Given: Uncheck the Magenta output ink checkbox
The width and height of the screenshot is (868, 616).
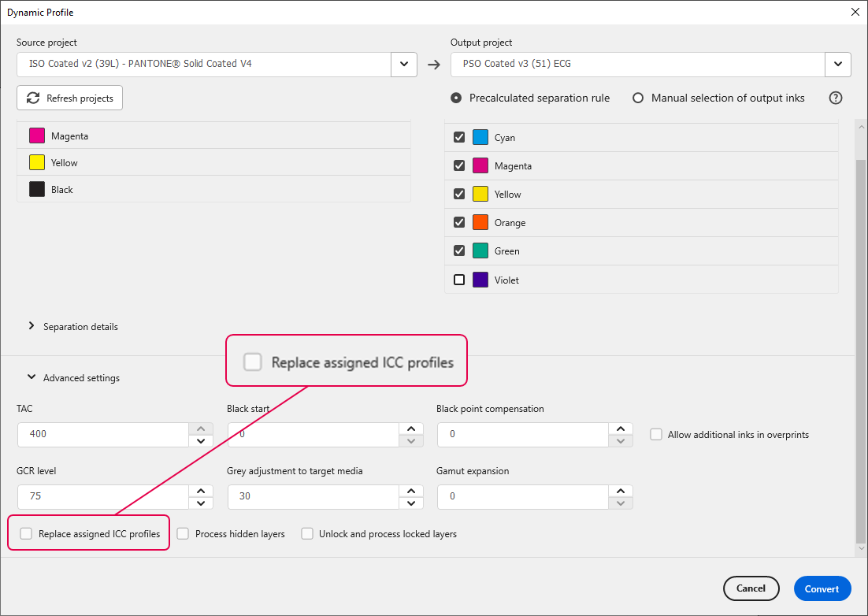Looking at the screenshot, I should point(459,165).
